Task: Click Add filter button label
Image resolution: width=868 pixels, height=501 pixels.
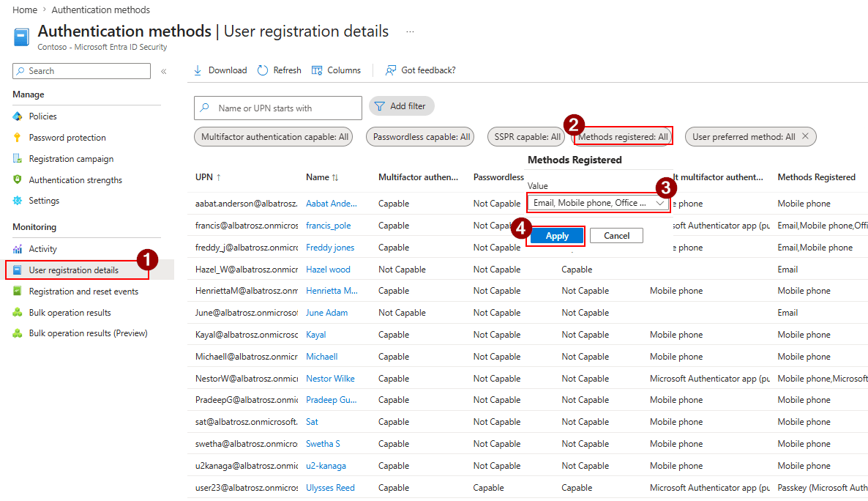Action: point(408,106)
